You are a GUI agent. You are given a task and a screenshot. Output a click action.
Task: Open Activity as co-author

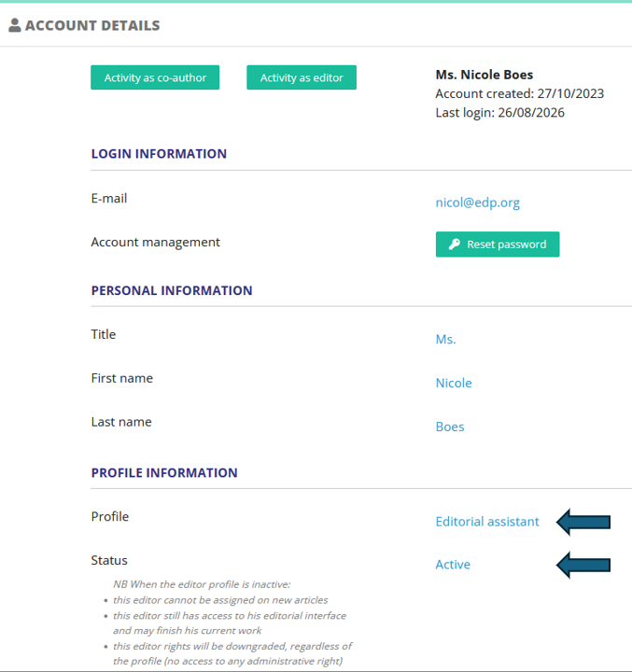point(155,77)
